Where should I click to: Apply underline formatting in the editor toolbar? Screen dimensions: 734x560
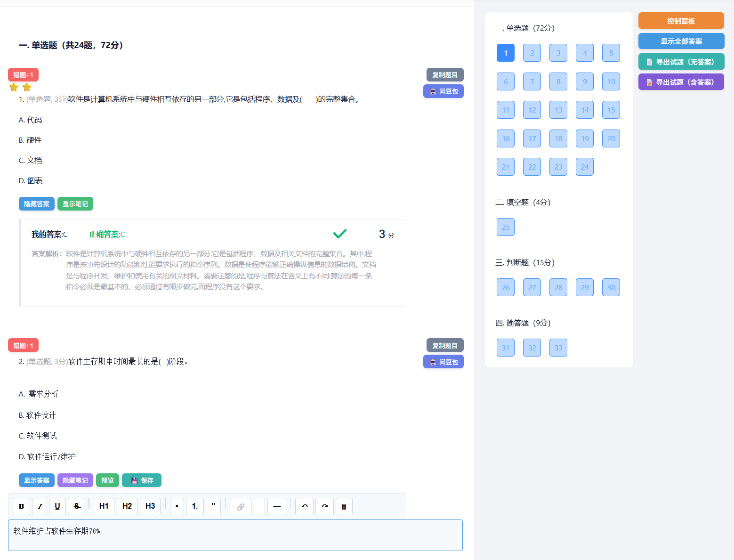57,506
